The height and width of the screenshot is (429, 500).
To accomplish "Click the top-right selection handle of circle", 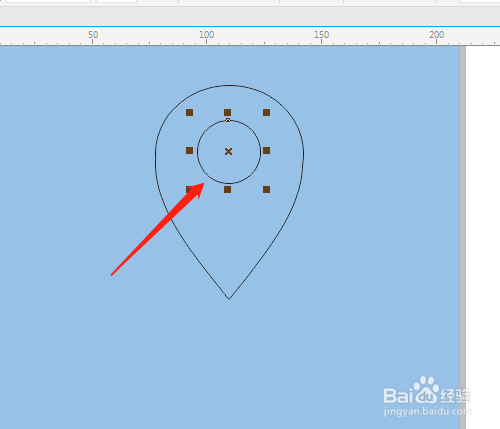I will 266,112.
